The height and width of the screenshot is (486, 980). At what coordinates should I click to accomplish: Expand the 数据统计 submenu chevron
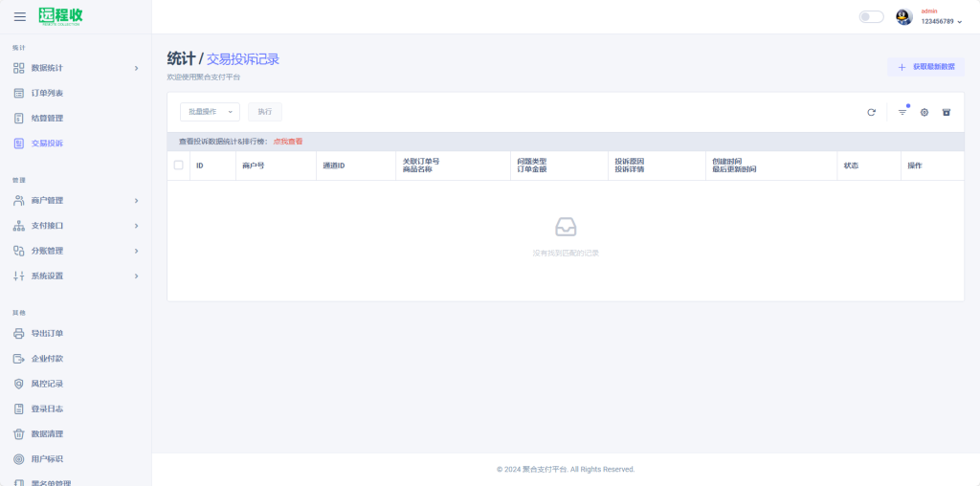pyautogui.click(x=136, y=68)
